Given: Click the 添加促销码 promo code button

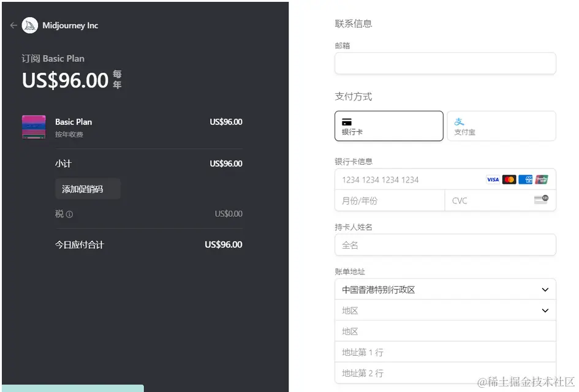Looking at the screenshot, I should 88,189.
